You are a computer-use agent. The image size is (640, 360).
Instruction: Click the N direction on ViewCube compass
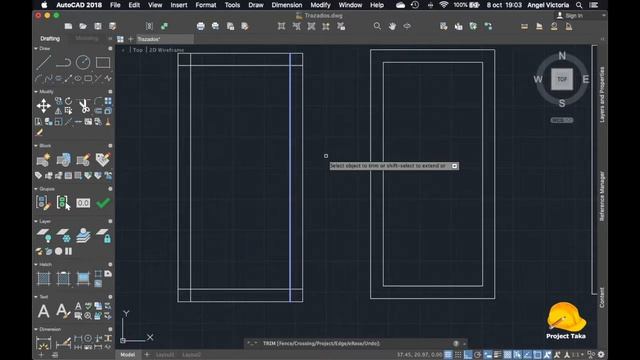click(562, 56)
